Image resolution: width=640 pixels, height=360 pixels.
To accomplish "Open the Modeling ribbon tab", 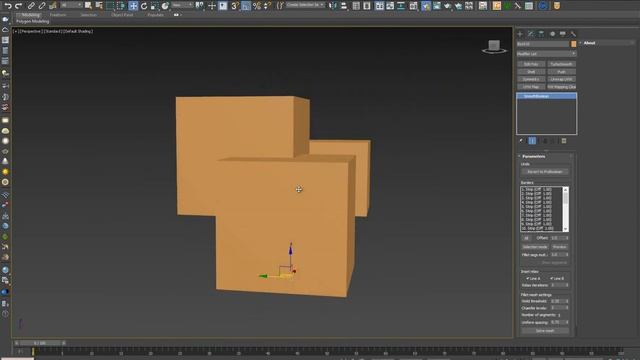I will click(30, 15).
